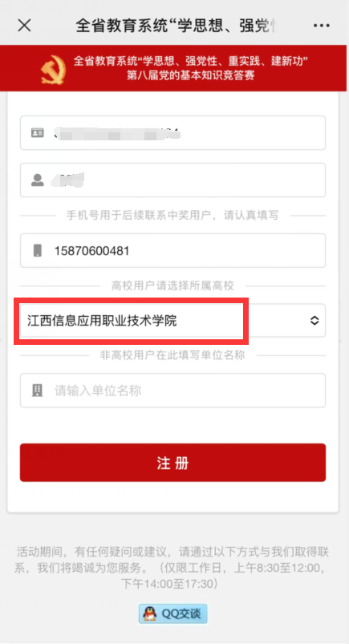This screenshot has width=349, height=644.
Task: Focus the blurred ID number input field
Action: [172, 132]
